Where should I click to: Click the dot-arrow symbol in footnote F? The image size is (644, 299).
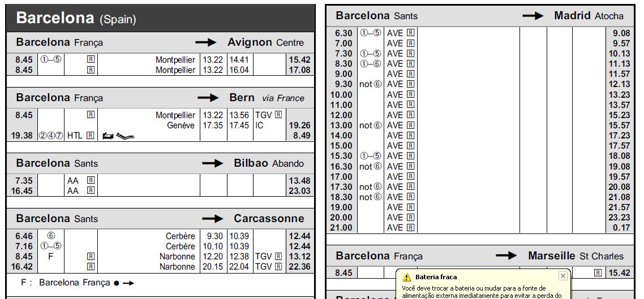(123, 283)
